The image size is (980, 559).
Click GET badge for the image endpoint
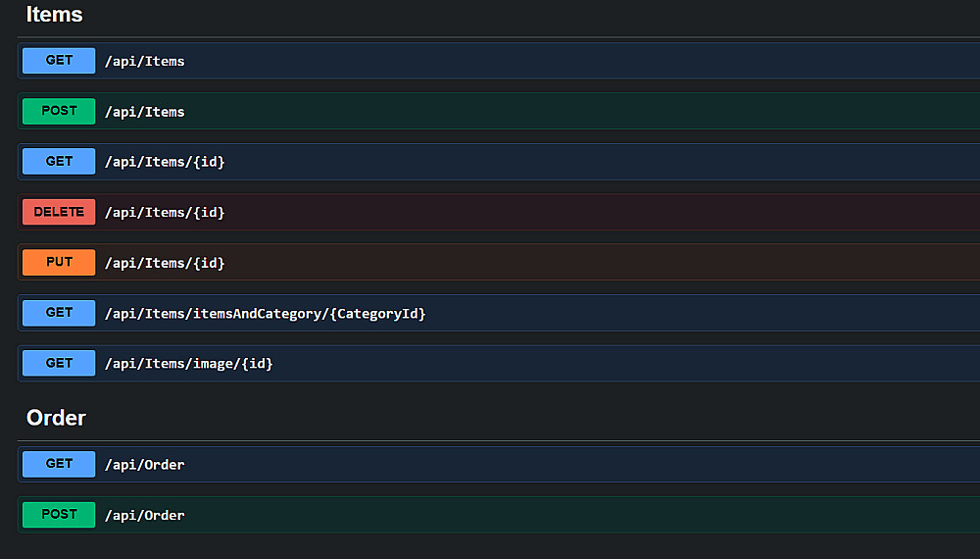tap(59, 364)
